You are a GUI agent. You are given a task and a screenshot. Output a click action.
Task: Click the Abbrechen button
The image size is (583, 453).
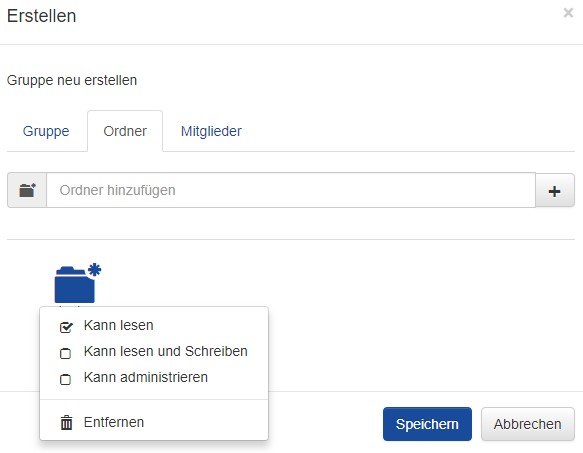pos(528,424)
